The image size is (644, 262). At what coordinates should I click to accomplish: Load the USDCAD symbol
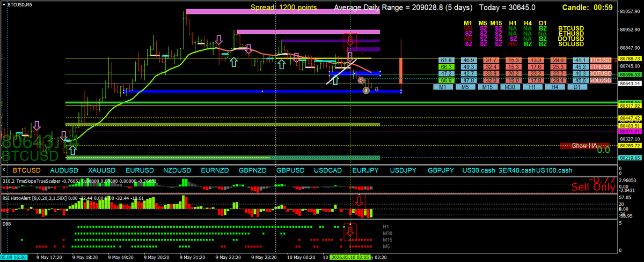(x=328, y=170)
